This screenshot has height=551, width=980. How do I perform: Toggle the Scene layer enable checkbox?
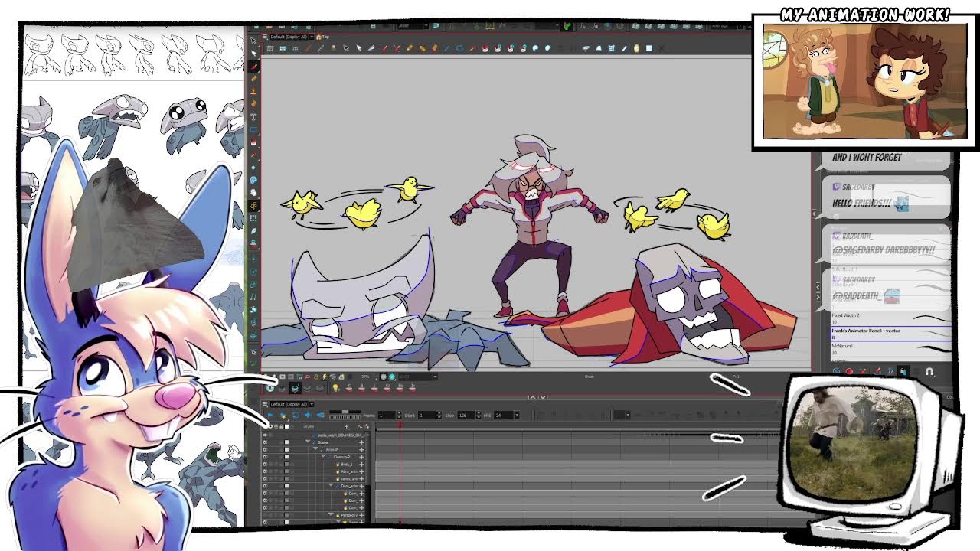click(x=265, y=442)
